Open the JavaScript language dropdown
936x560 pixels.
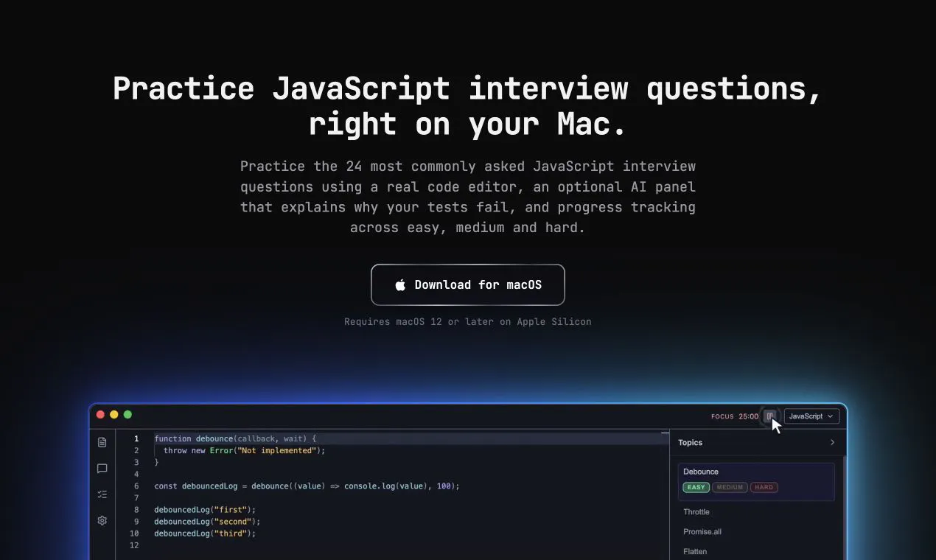point(811,416)
